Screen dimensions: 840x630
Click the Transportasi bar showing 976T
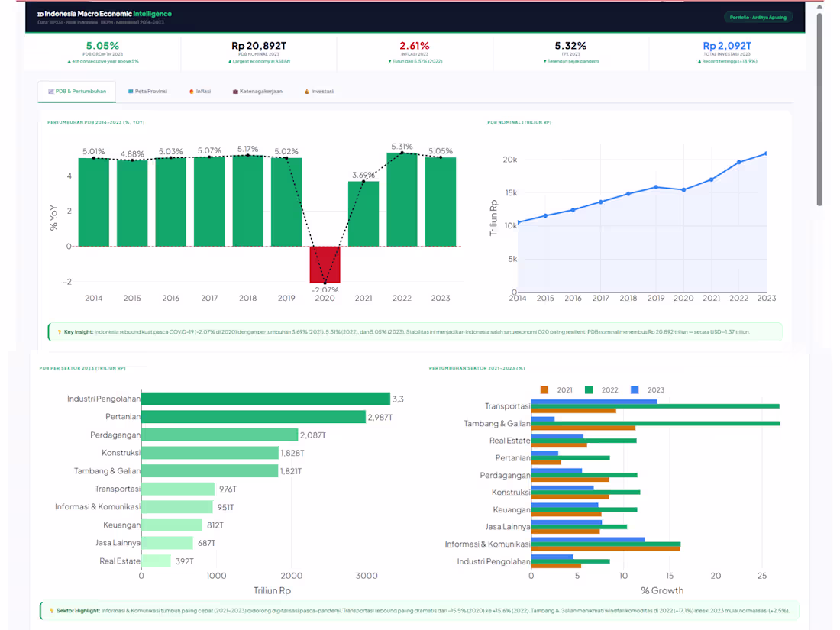(178, 489)
